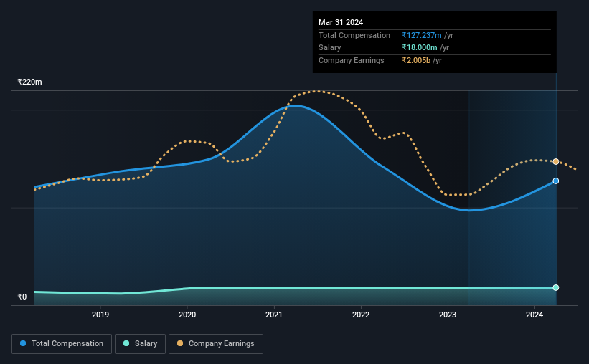Viewport: 589px width, 364px height.
Task: Click the ₹220m y-axis label
Action: tap(29, 82)
